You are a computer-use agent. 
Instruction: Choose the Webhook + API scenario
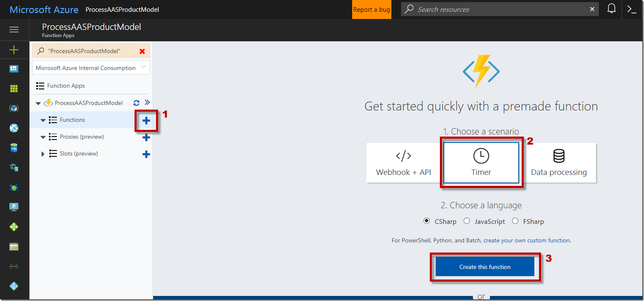tap(404, 163)
